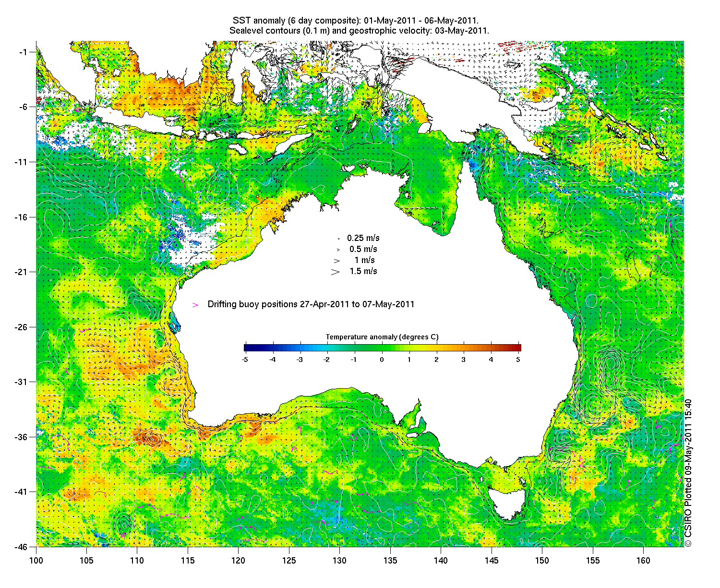Image resolution: width=720 pixels, height=588 pixels.
Task: Click longitude axis label 155
Action: tap(593, 561)
